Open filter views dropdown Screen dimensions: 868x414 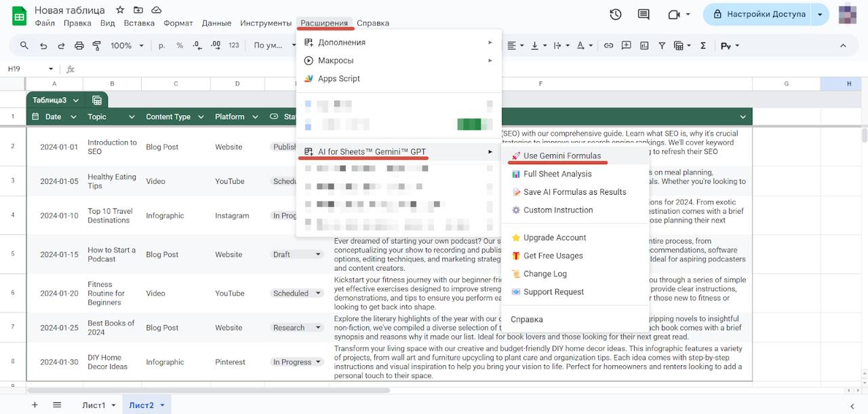coord(682,45)
